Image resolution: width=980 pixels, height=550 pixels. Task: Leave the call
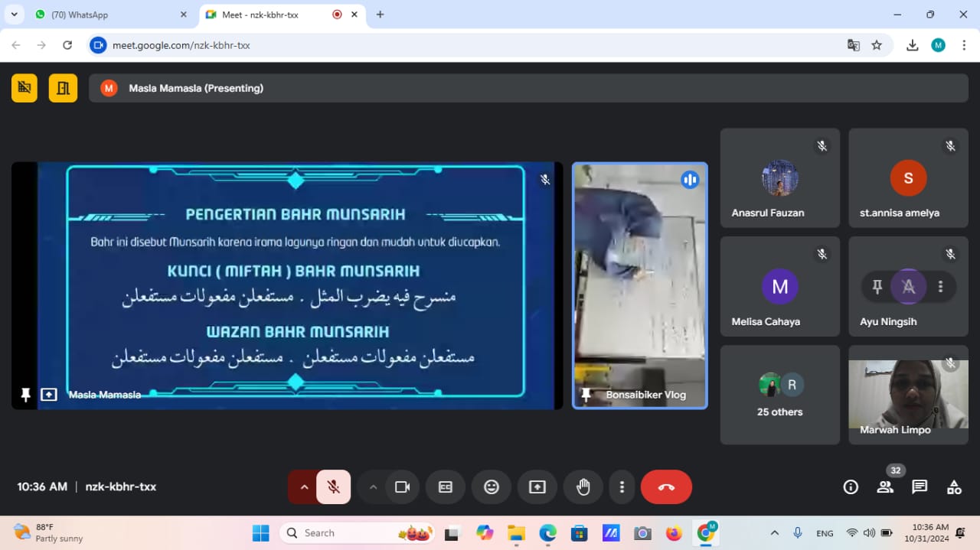click(665, 487)
